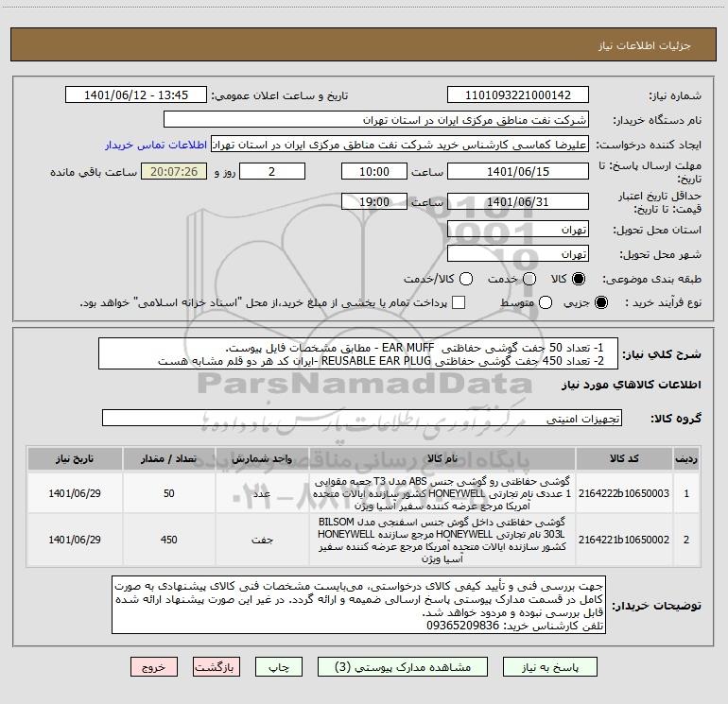Click the نام دستگاه خریدار field

click(376, 120)
